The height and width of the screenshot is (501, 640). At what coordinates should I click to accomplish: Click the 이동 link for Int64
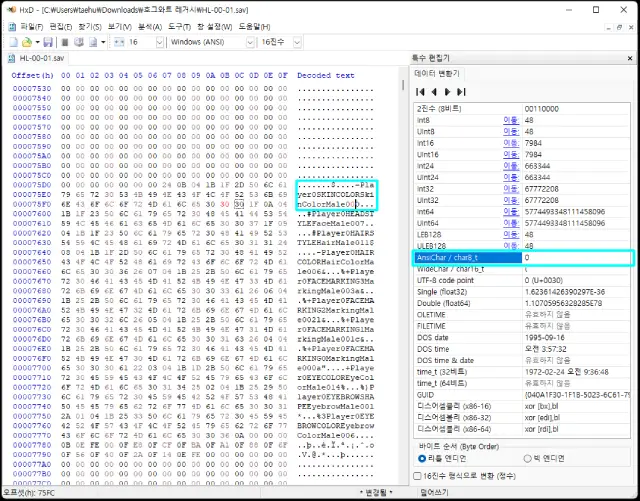(511, 212)
